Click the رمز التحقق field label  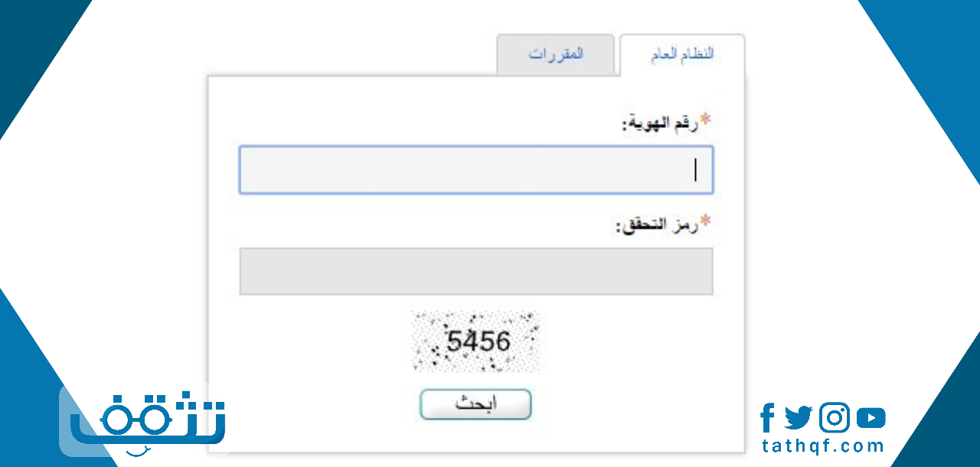[x=657, y=225]
